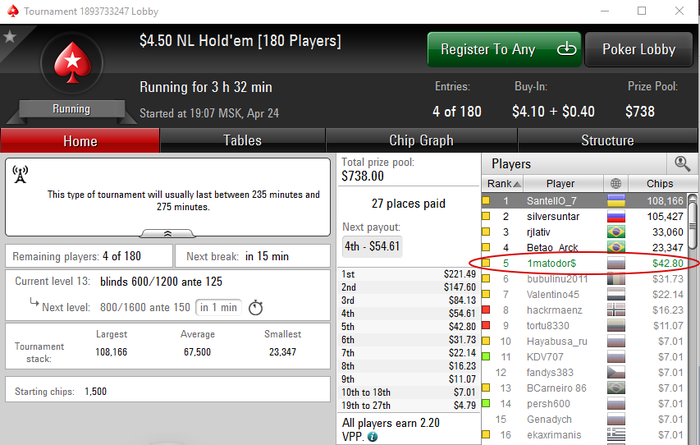Image resolution: width=700 pixels, height=445 pixels.
Task: Click the favorite star icon
Action: pyautogui.click(x=9, y=37)
